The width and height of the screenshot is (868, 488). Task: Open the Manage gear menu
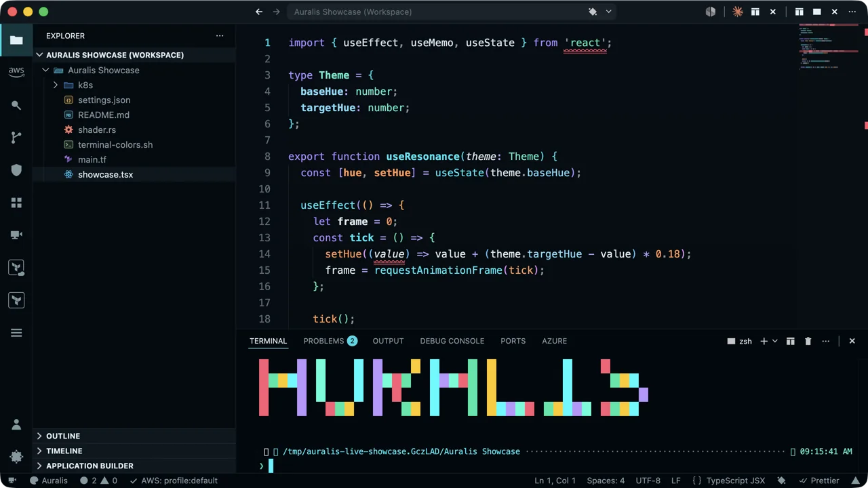click(16, 456)
